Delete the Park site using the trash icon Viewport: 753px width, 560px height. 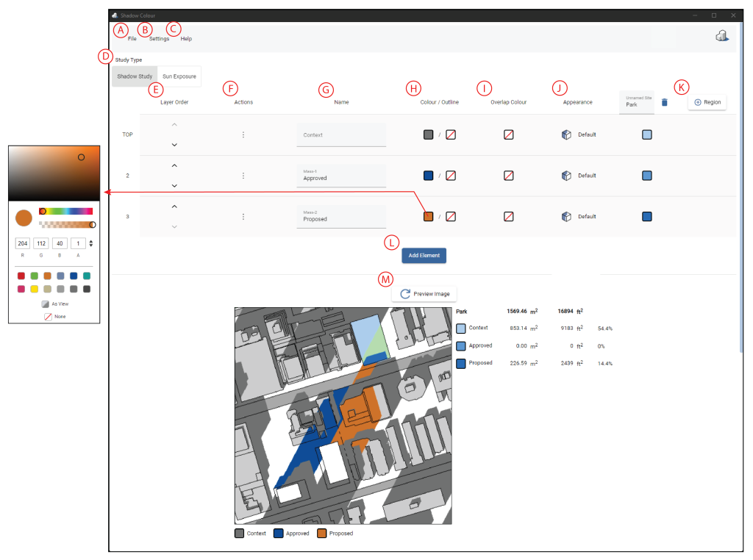664,102
